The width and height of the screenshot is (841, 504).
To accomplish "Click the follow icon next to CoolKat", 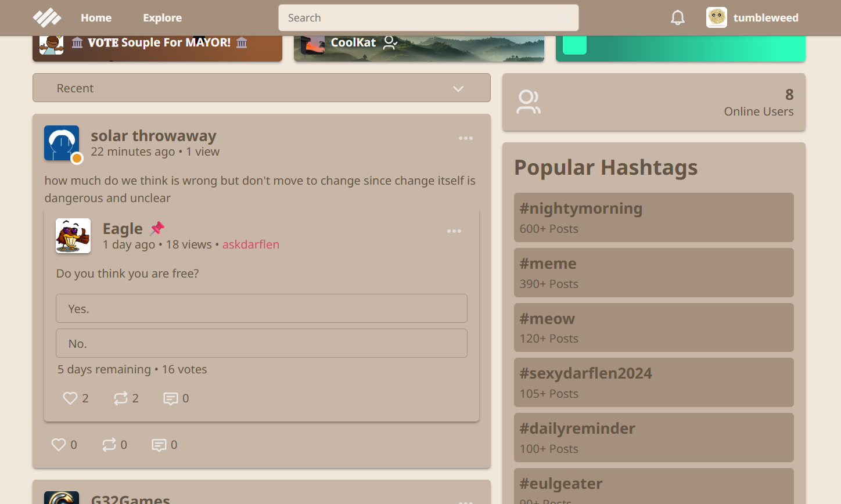I will click(x=390, y=43).
